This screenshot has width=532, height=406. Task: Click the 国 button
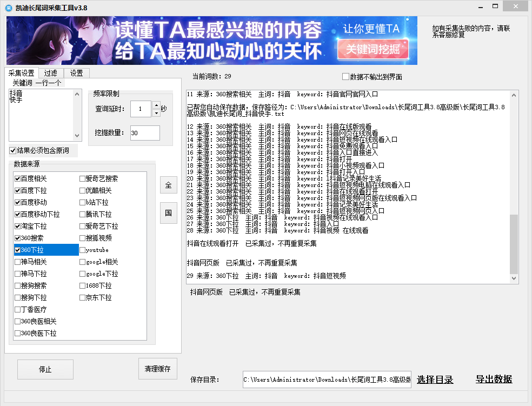(168, 213)
